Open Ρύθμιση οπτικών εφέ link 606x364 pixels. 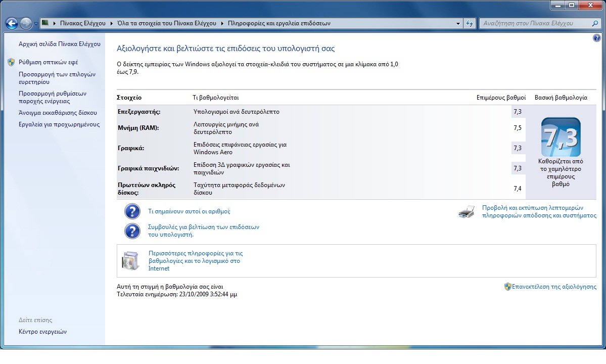[x=49, y=62]
